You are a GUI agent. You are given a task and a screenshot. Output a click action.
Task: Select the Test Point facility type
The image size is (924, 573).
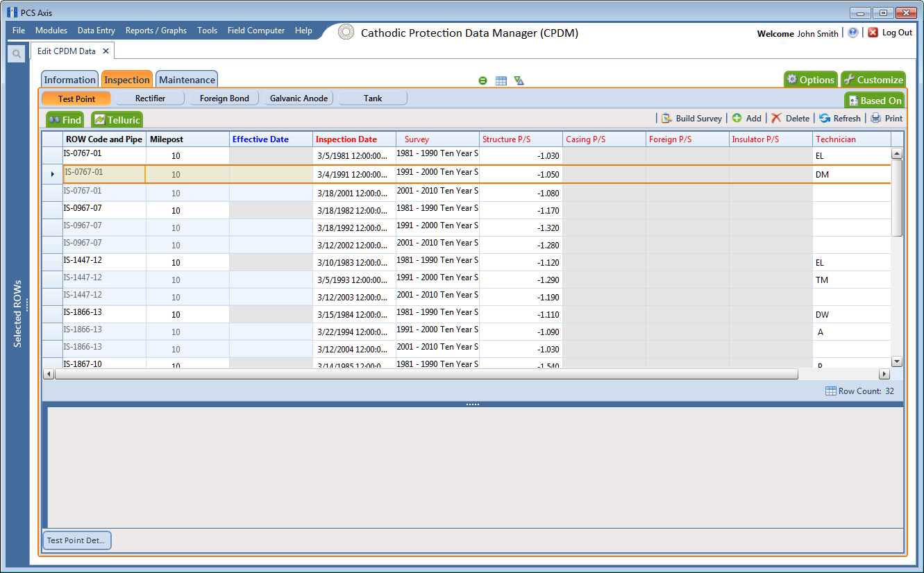[x=76, y=99]
